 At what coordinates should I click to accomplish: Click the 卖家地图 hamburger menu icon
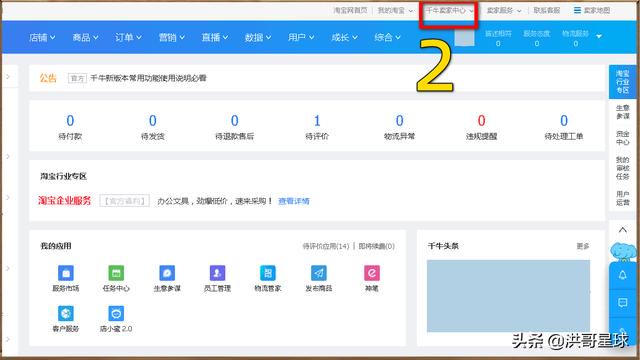pyautogui.click(x=577, y=10)
